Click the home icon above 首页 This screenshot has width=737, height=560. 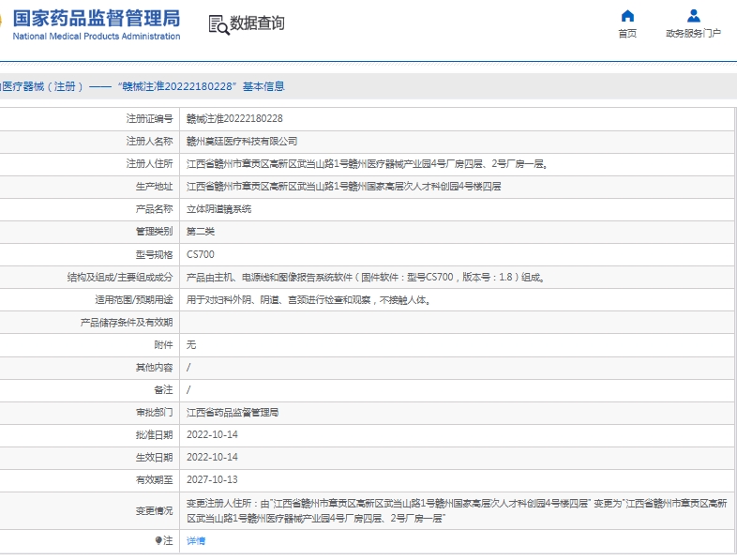tap(627, 16)
